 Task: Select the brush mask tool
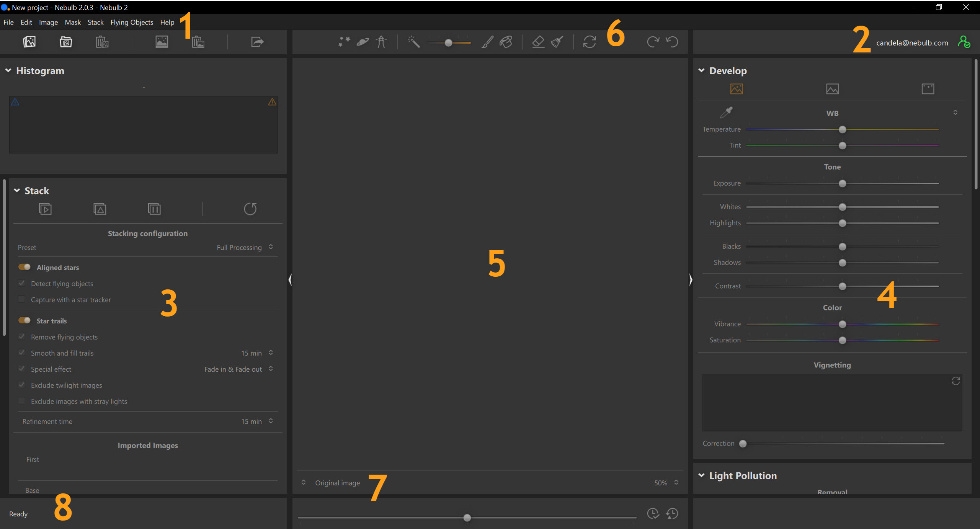[487, 42]
